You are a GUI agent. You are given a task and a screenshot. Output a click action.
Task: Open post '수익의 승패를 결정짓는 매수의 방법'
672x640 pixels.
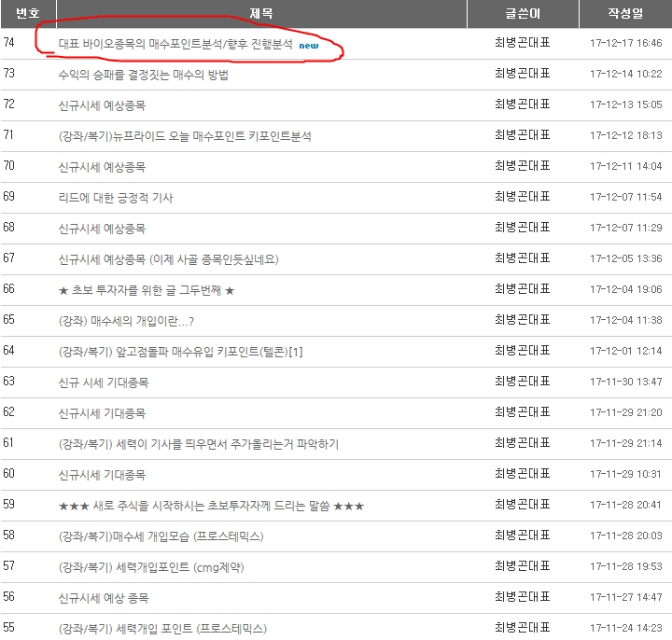click(144, 75)
